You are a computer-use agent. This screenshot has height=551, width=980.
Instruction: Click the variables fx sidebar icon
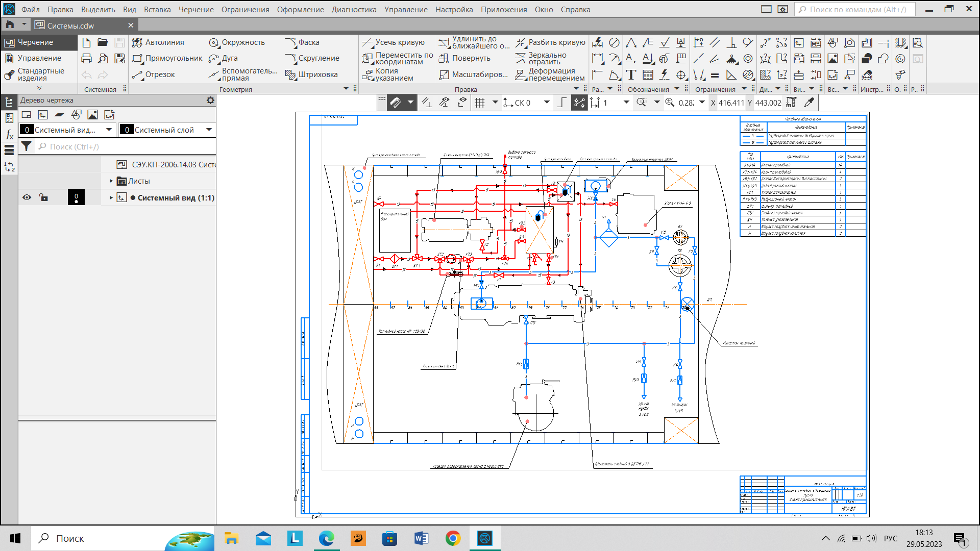[9, 135]
